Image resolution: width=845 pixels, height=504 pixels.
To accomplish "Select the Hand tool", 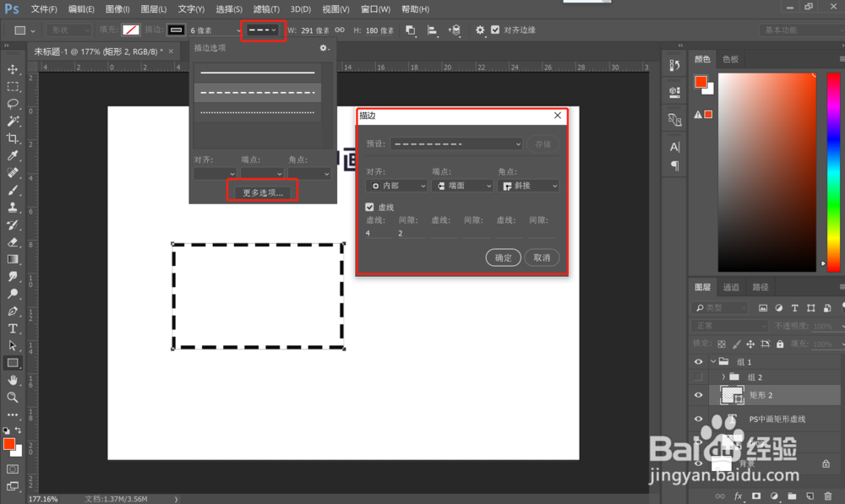I will click(x=13, y=380).
